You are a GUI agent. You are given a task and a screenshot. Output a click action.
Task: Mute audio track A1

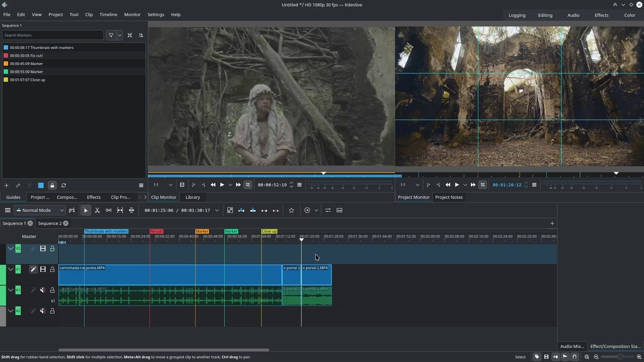coord(43,290)
